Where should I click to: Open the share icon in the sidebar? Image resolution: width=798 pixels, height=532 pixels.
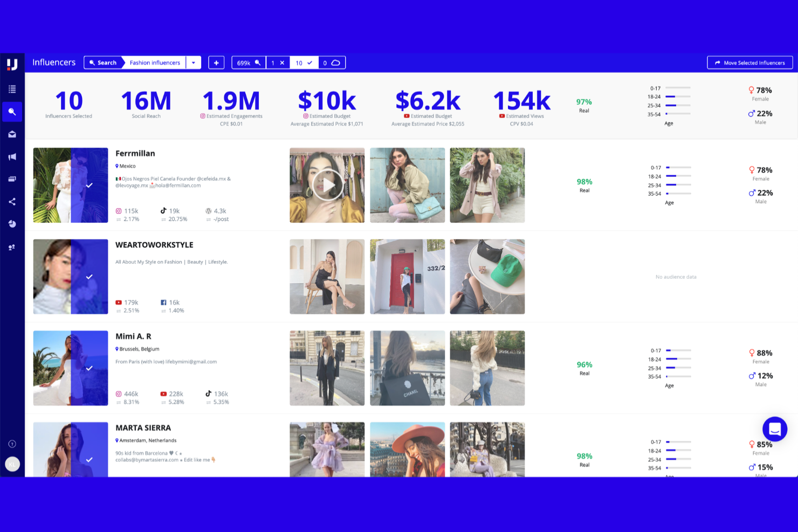12,202
